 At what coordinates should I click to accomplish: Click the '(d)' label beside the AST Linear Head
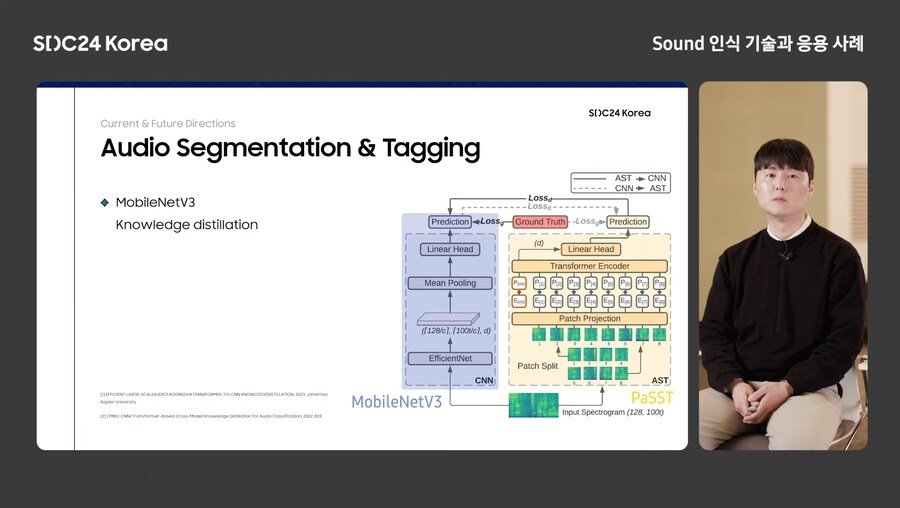click(x=539, y=243)
